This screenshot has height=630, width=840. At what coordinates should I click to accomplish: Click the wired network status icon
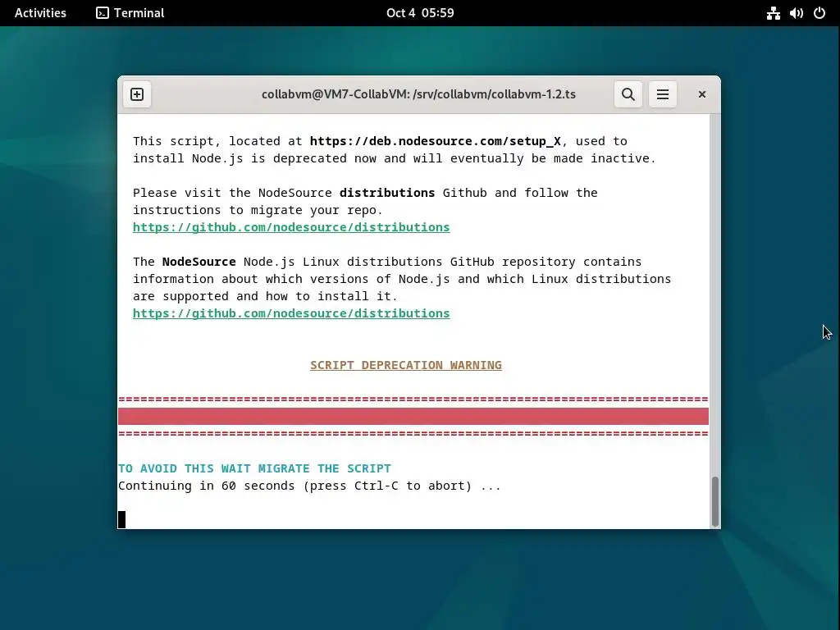pos(773,13)
